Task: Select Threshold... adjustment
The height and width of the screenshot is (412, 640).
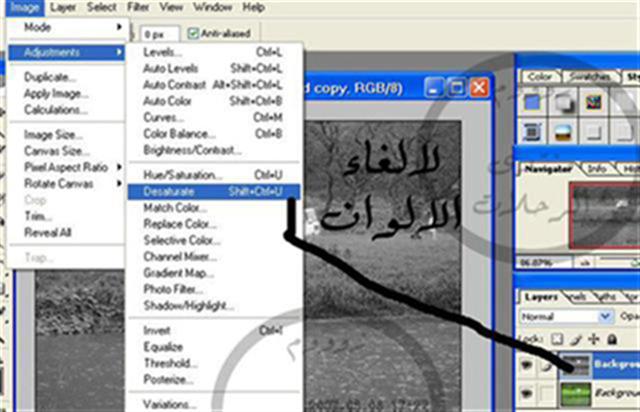Action: point(214,363)
